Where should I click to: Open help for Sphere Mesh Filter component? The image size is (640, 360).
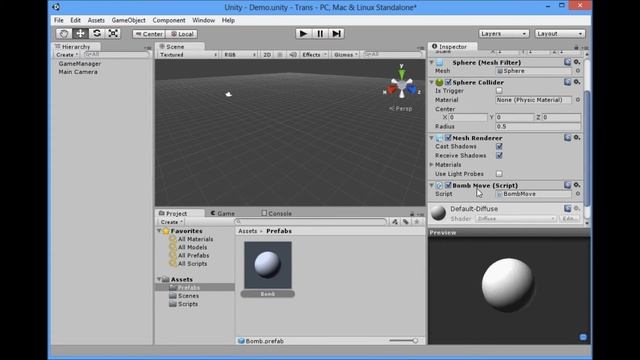click(567, 62)
